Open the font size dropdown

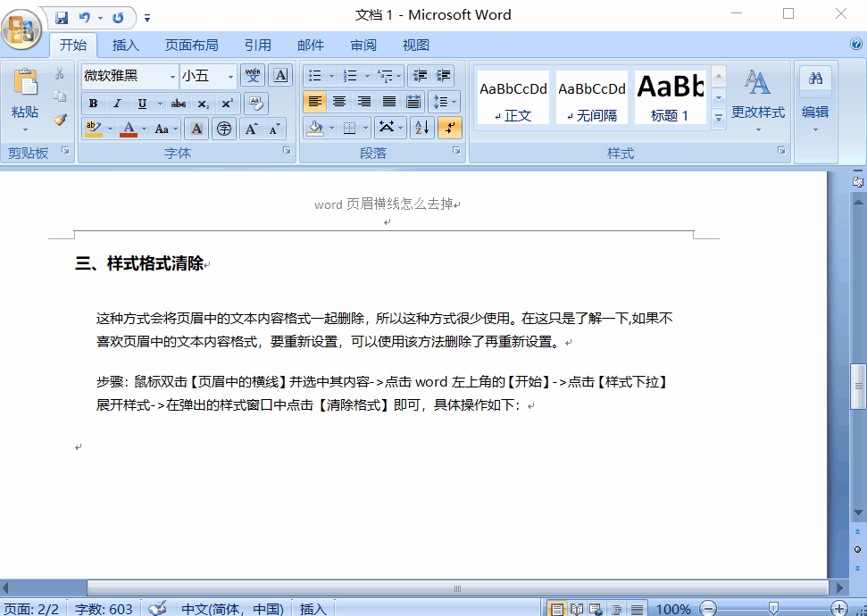pyautogui.click(x=230, y=77)
